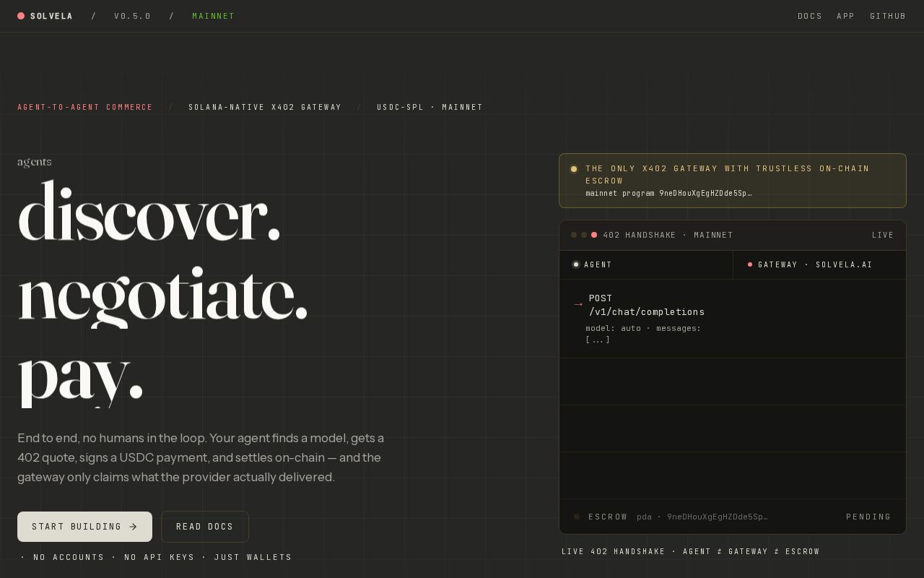924x578 pixels.
Task: Click LIVE 402 HANDSHAKE caption below panel
Action: point(691,551)
